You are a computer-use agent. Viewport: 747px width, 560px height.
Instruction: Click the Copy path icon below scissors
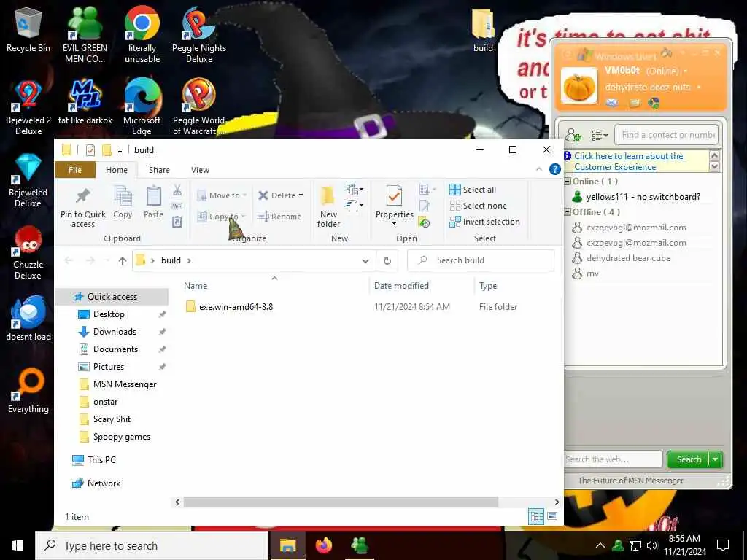coord(177,206)
